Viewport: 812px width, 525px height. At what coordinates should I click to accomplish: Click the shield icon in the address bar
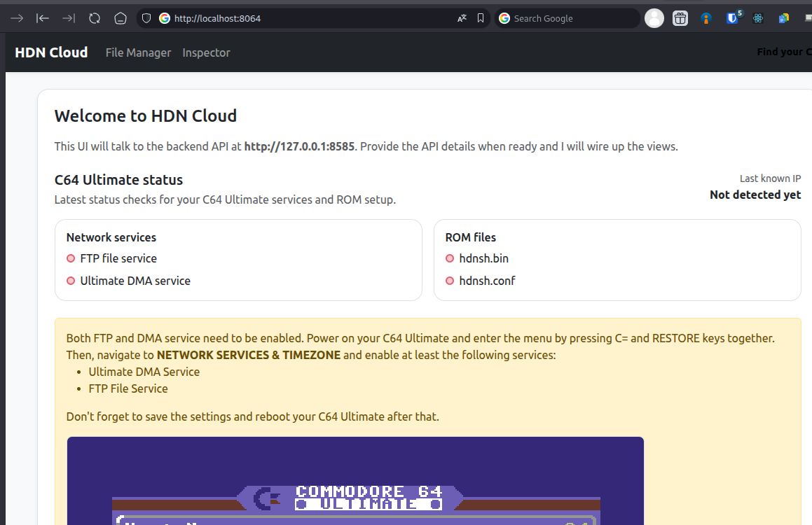point(145,17)
